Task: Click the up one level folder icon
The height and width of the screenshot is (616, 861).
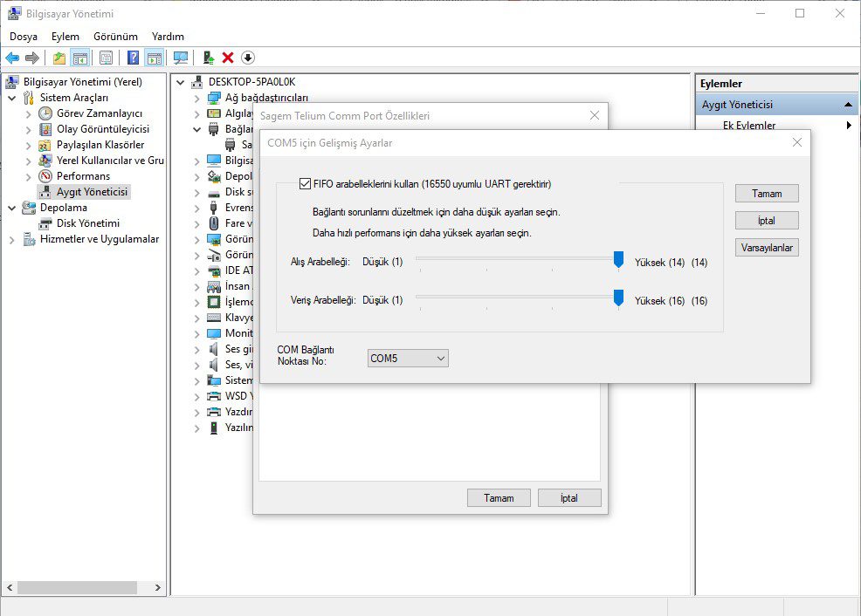Action: (x=59, y=58)
